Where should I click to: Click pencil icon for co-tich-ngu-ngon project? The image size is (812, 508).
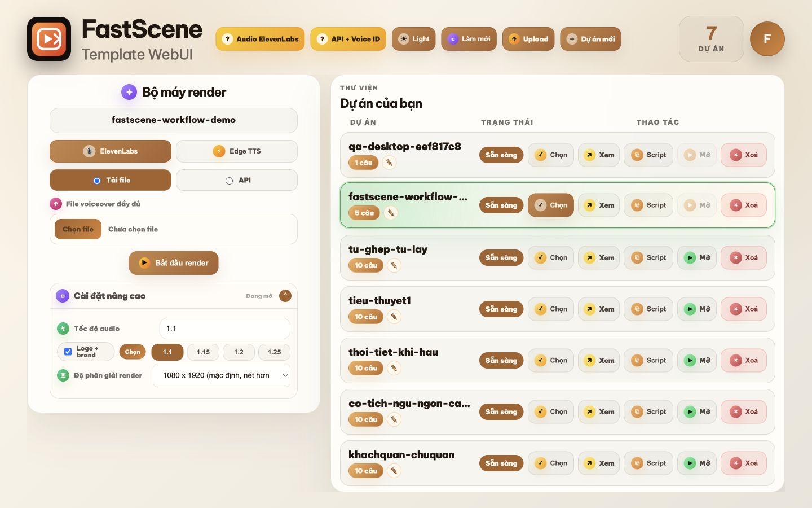pos(394,419)
